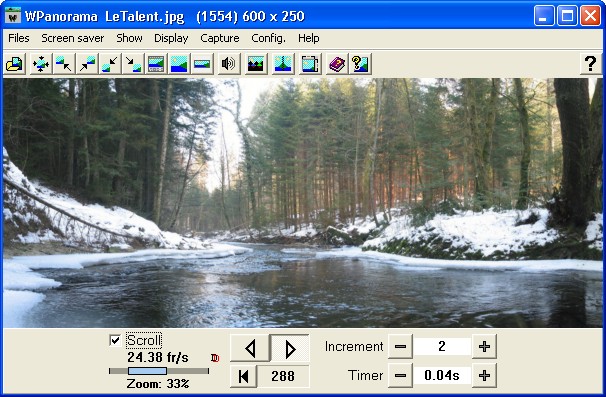
Task: Decrease Increment with minus button
Action: click(400, 346)
